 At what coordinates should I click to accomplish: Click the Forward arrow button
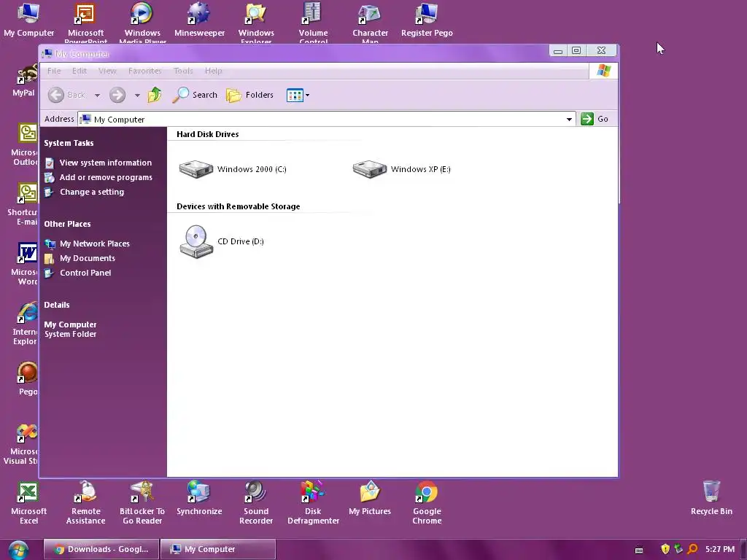[x=117, y=95]
